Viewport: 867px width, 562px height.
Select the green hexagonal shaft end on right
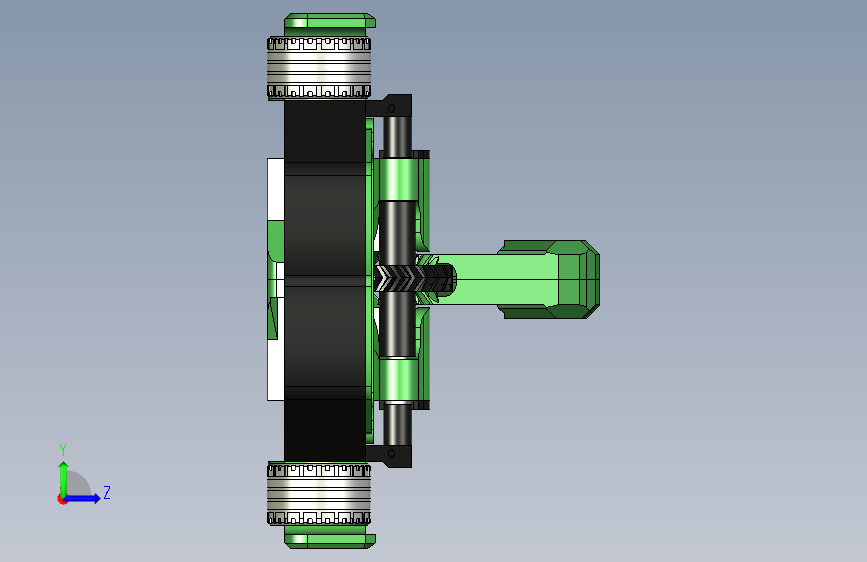tap(548, 279)
